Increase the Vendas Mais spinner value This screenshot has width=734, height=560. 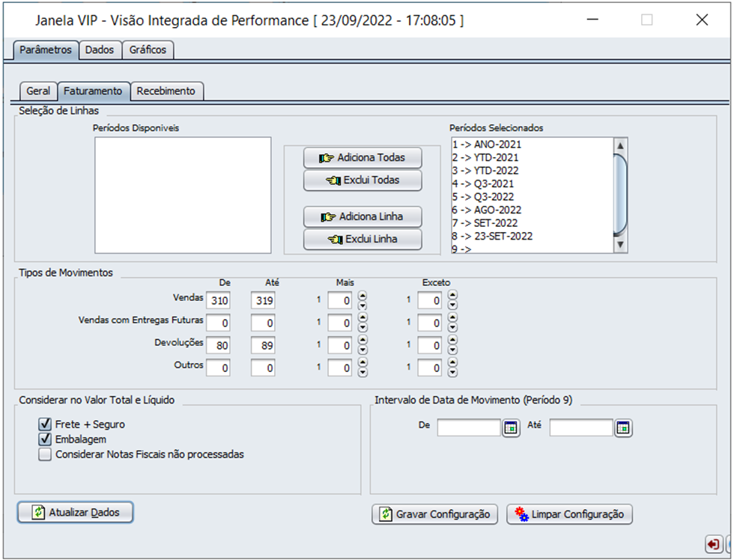point(363,296)
